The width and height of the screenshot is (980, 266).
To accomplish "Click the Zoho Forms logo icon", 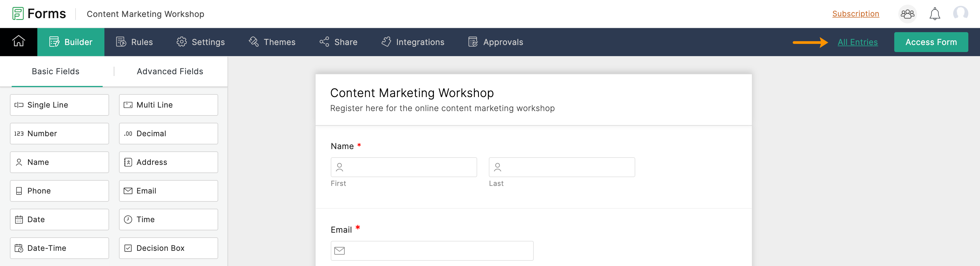I will pyautogui.click(x=18, y=14).
